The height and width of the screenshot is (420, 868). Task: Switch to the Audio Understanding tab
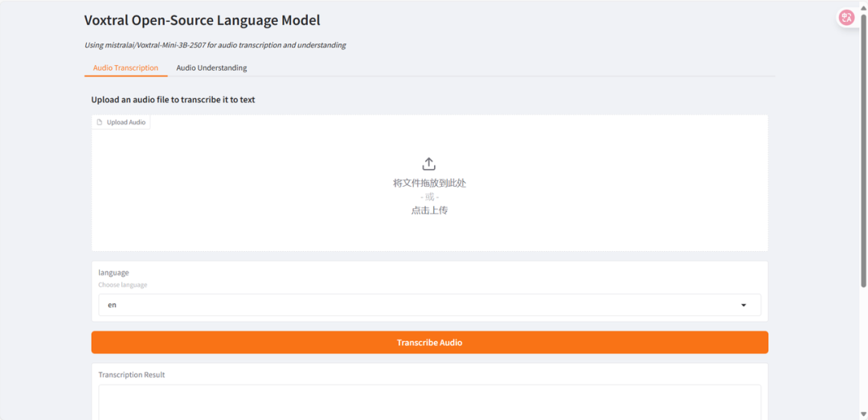pyautogui.click(x=211, y=68)
